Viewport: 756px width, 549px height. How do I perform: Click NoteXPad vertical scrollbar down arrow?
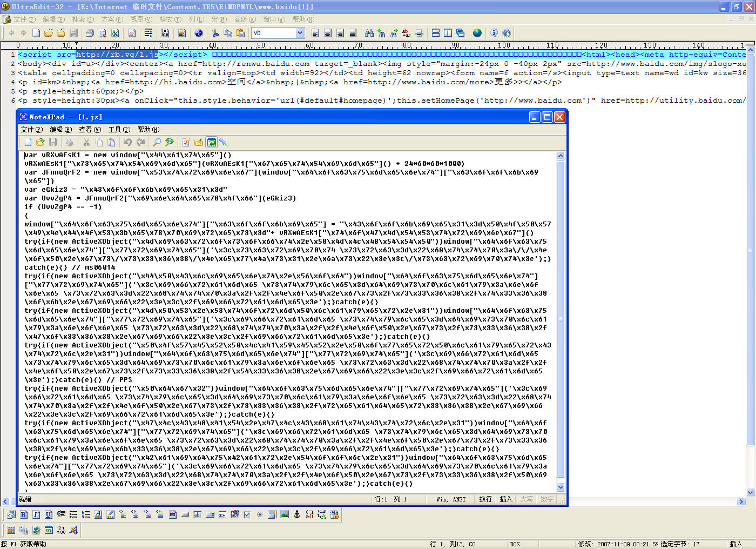561,487
